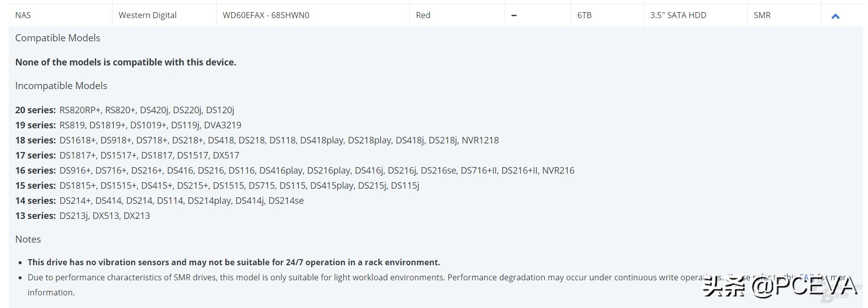The width and height of the screenshot is (868, 308).
Task: Select the Western Digital brand cell
Action: click(x=147, y=15)
